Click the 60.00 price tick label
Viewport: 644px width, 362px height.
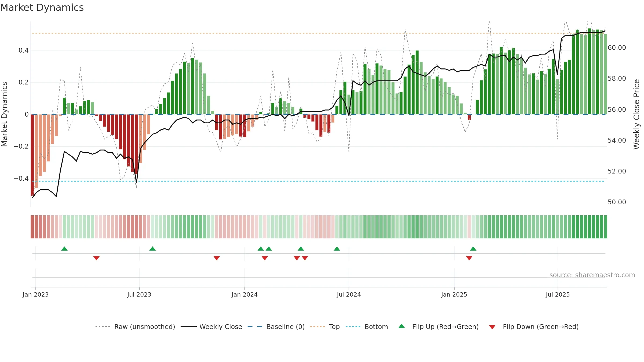pos(617,48)
